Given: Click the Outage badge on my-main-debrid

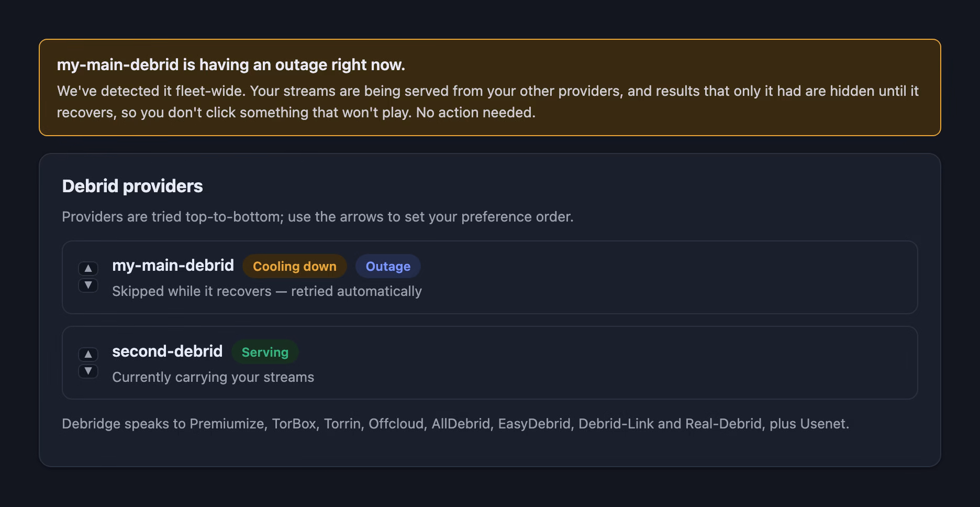Looking at the screenshot, I should point(388,266).
